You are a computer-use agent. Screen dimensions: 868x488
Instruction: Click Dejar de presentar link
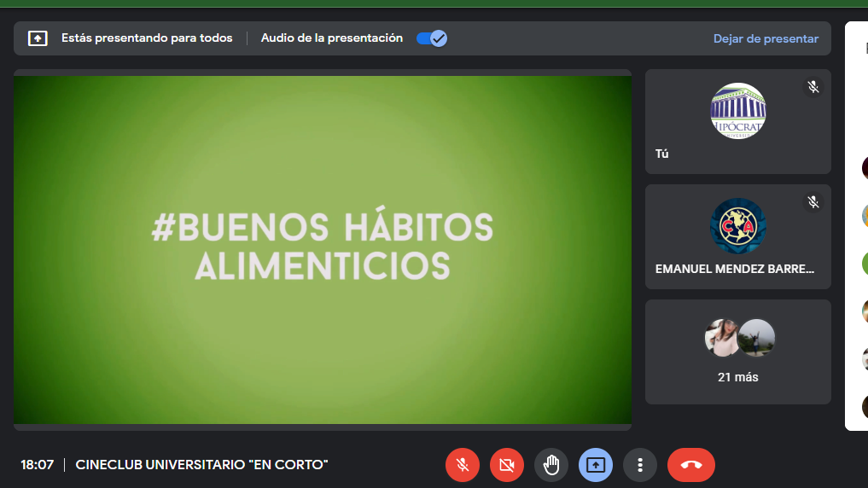[766, 38]
